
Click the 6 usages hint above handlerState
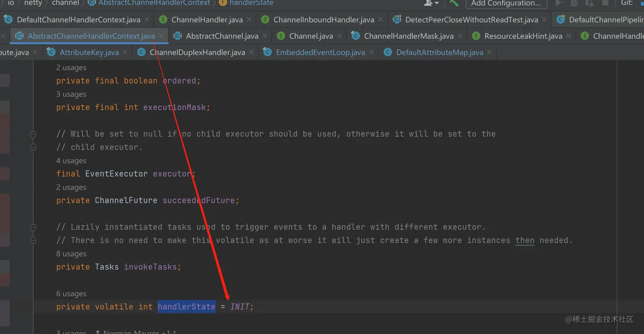click(x=71, y=294)
